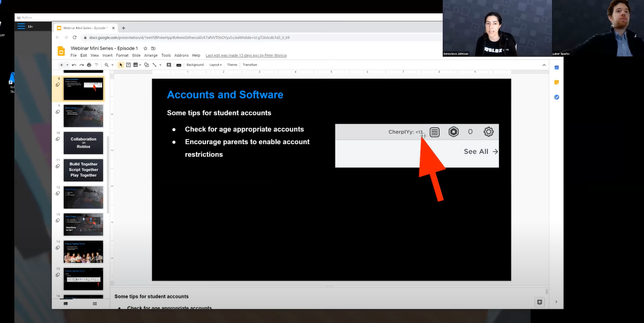Close the Webinar Mini Series browser tab

point(114,28)
